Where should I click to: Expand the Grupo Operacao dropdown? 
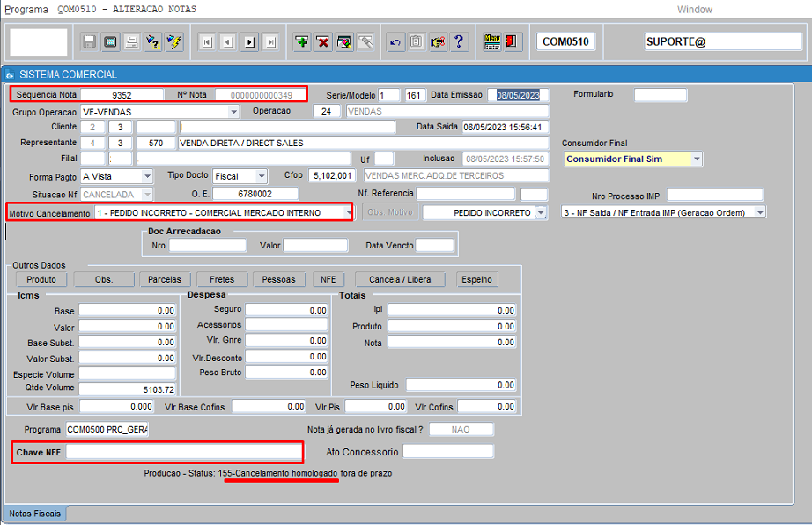tap(233, 112)
